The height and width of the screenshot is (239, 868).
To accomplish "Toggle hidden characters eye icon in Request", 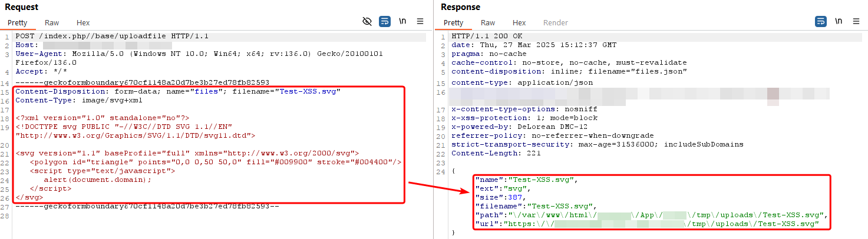I will click(x=367, y=22).
